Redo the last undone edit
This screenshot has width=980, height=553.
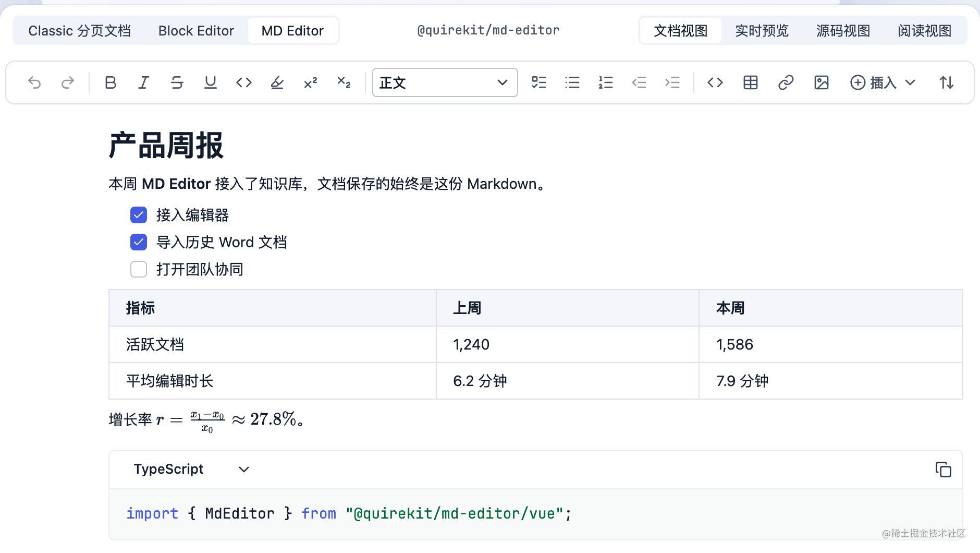coord(68,82)
